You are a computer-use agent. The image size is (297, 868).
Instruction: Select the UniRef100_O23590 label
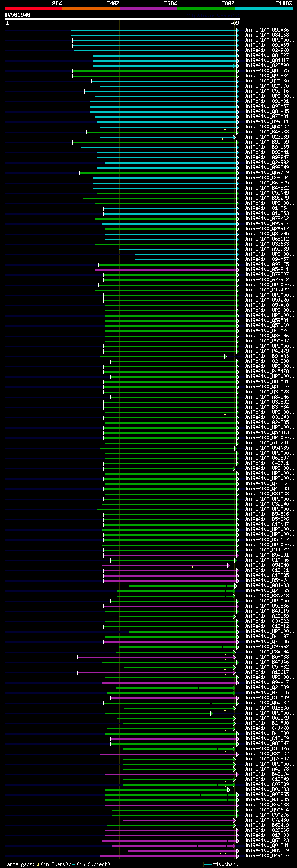pyautogui.click(x=266, y=66)
